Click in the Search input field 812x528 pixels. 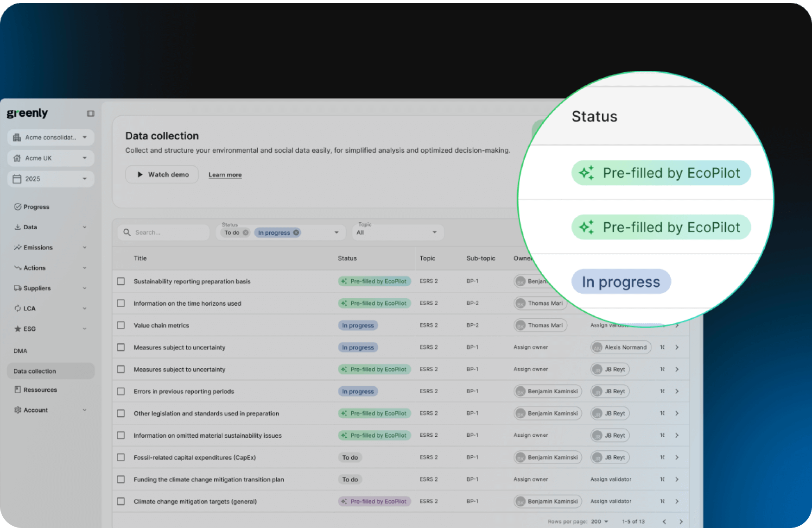[x=163, y=233]
